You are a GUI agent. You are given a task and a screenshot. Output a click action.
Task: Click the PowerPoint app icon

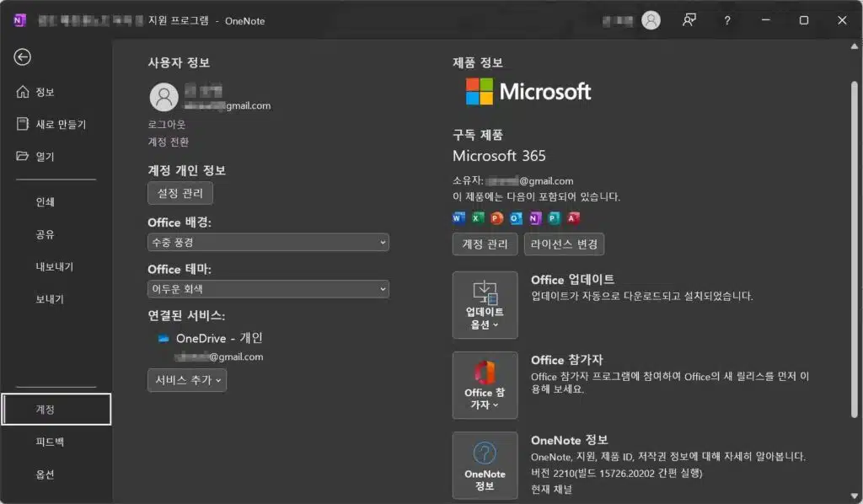point(496,218)
